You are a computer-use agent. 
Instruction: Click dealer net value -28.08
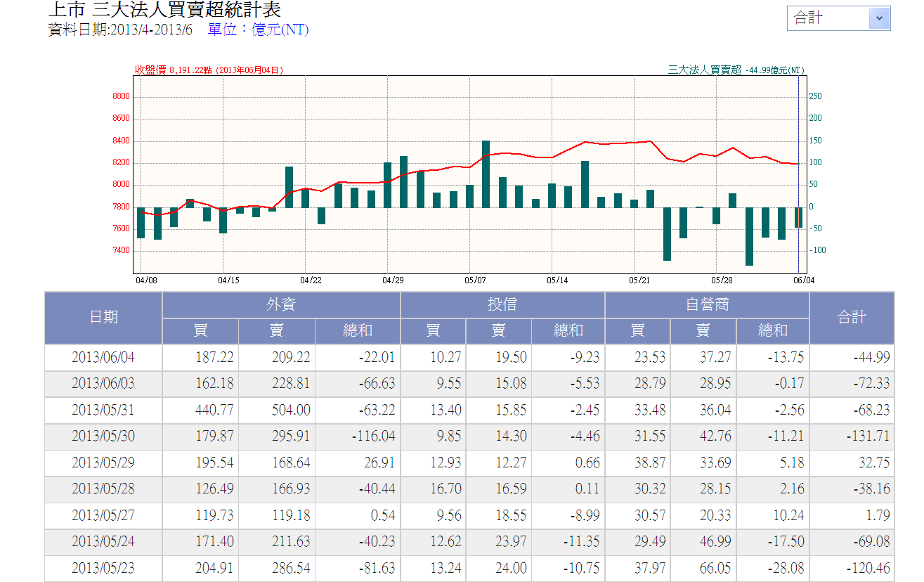785,569
